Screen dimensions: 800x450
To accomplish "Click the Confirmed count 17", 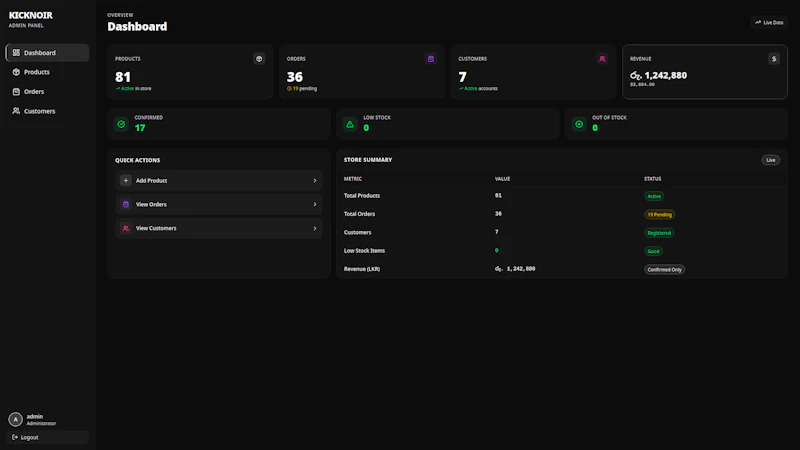I will coord(140,128).
